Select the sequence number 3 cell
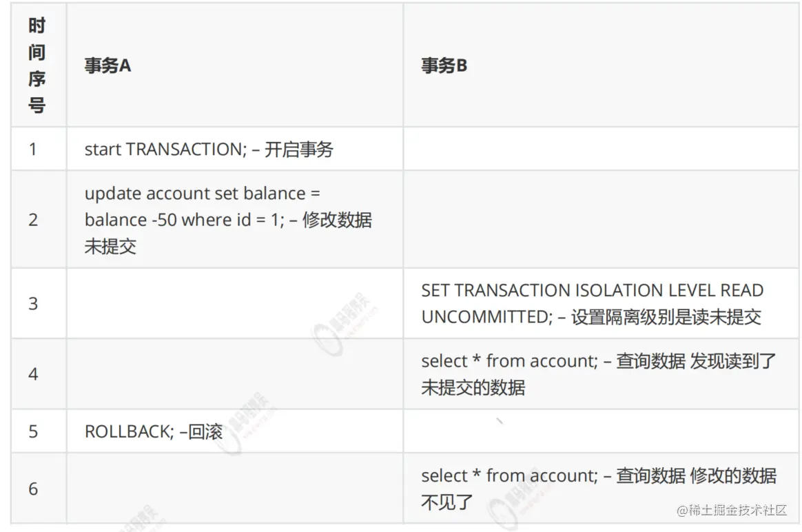The image size is (802, 532). [x=33, y=303]
